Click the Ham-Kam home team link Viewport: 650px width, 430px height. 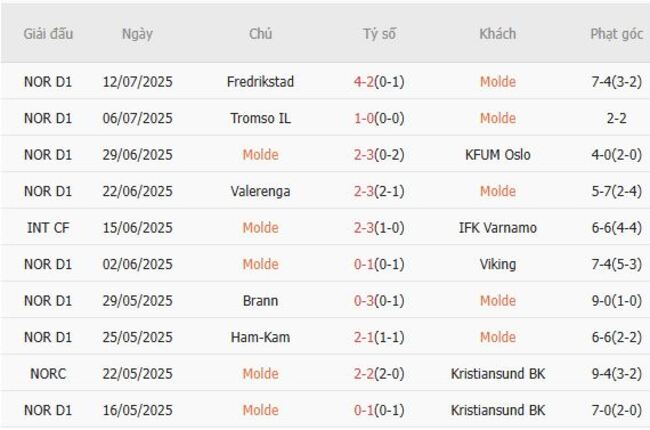tap(260, 337)
